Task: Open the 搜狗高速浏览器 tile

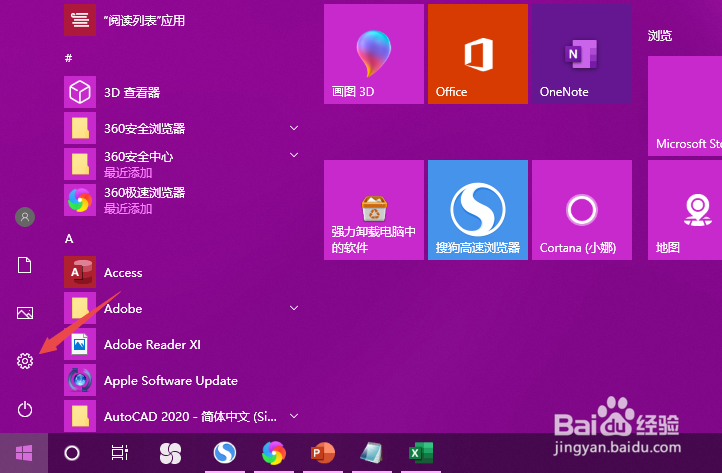Action: [478, 210]
